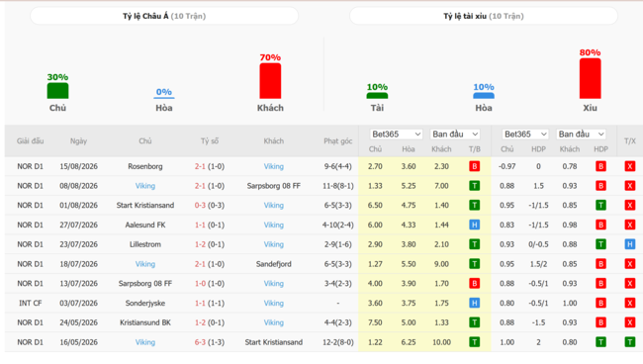
Task: Click the Aalesund FK team name
Action: (x=145, y=225)
